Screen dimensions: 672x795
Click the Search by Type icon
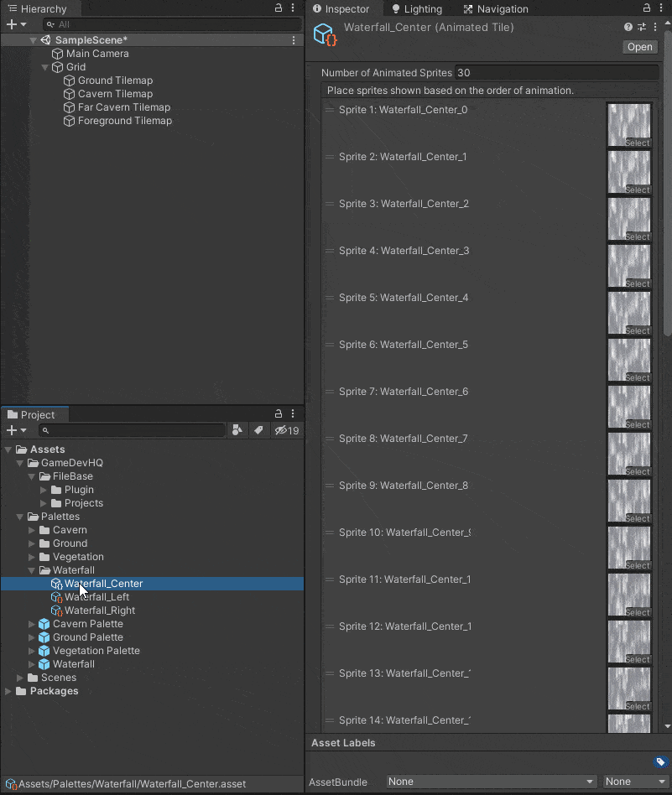[237, 430]
